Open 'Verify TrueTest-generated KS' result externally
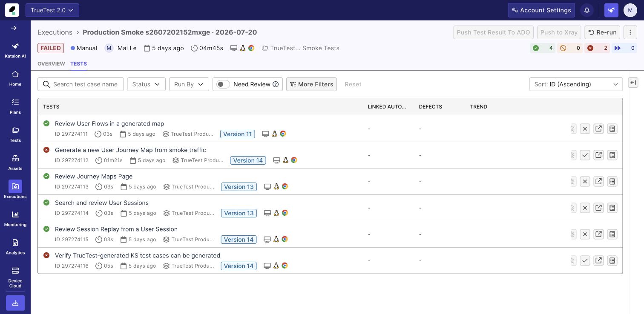The image size is (644, 314). pos(598,260)
